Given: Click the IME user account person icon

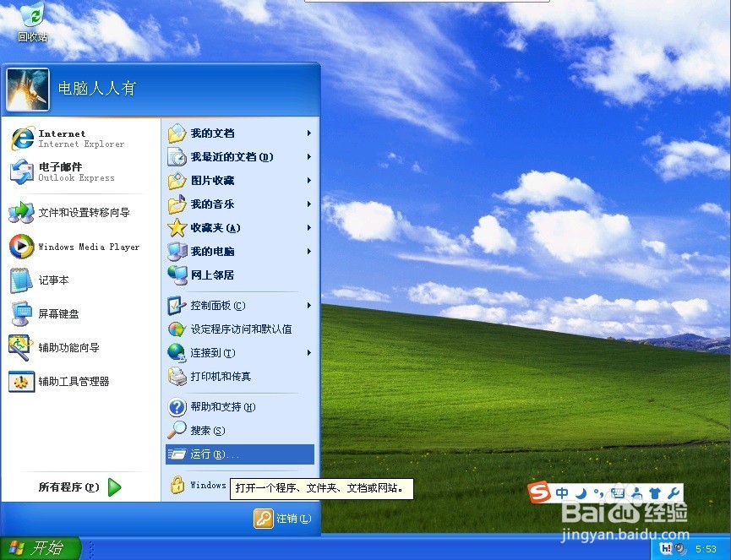Looking at the screenshot, I should click(x=637, y=493).
